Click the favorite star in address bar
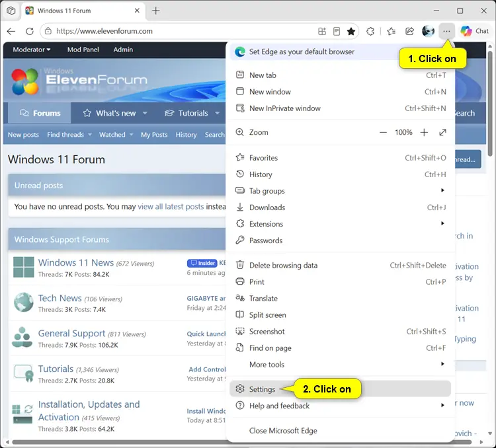This screenshot has height=448, width=496. point(351,31)
